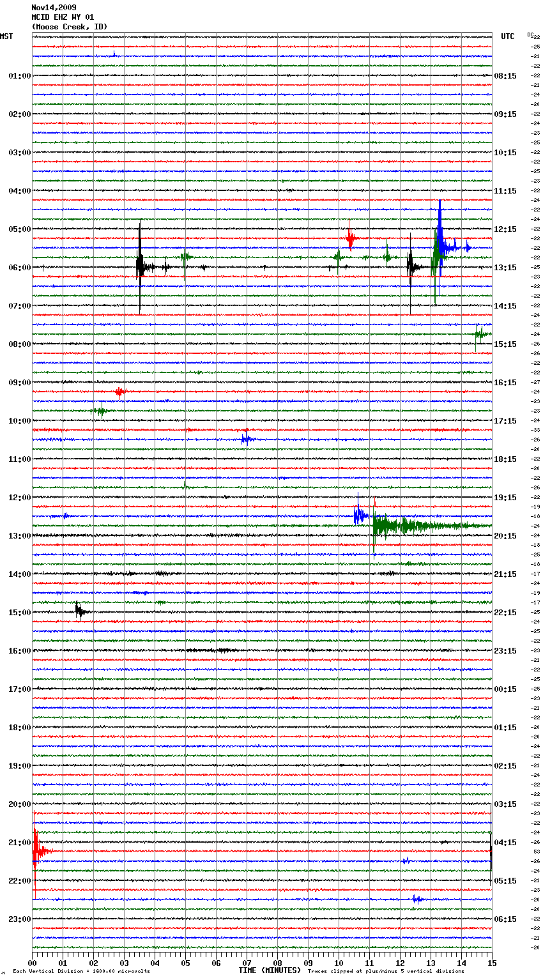Image resolution: width=543 pixels, height=980 pixels.
Task: Click the 20:15 UTC time label
Action: [x=505, y=536]
